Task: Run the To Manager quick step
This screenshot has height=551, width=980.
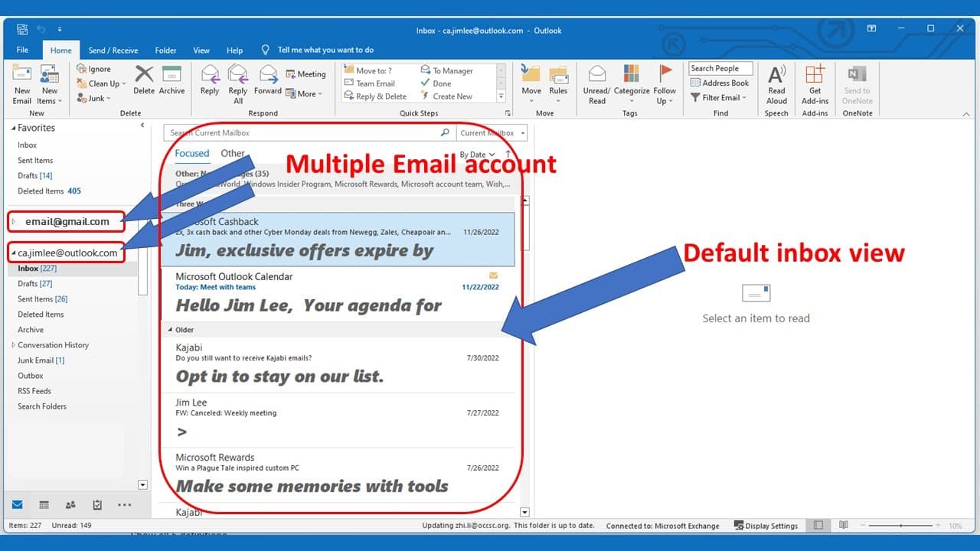Action: [x=446, y=71]
